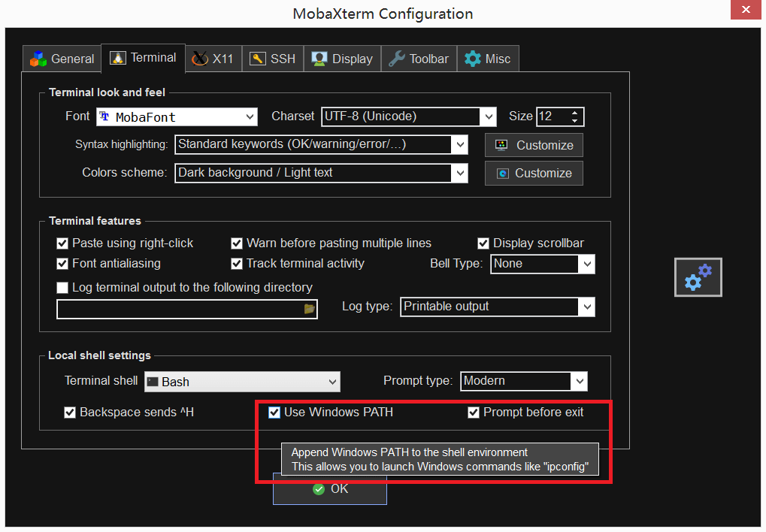
Task: Increase font size with up arrow
Action: coord(574,113)
